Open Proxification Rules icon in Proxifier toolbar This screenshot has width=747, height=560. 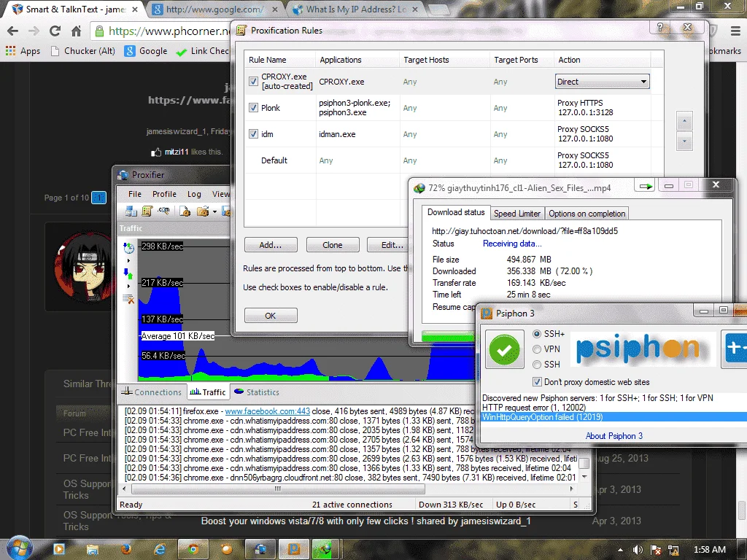[x=147, y=211]
